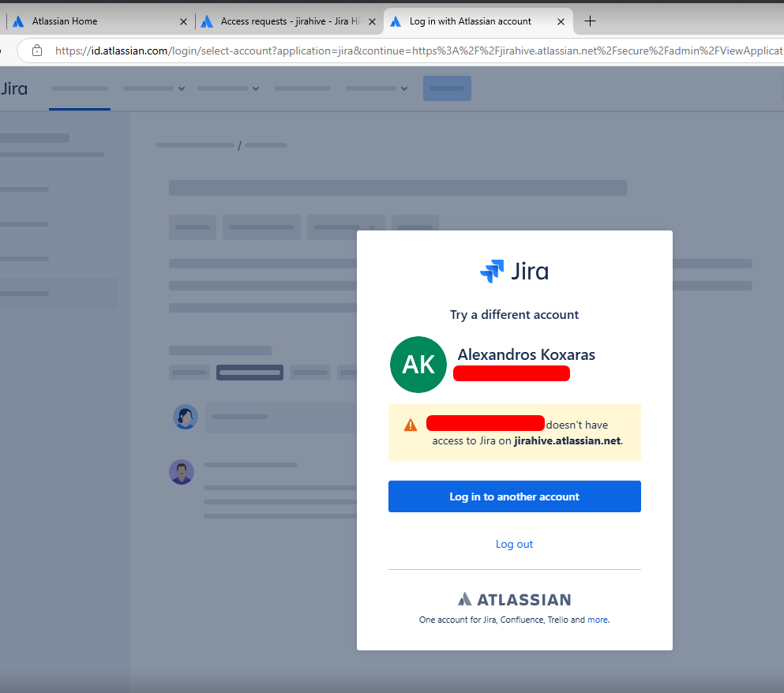Click the Alexandros Koxaras account name
The height and width of the screenshot is (693, 784).
coord(526,354)
